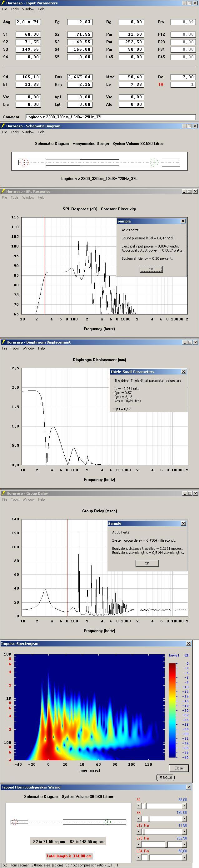Close the Thiele-Small Parameters dialog
This screenshot has width=199, height=868.
(x=184, y=372)
